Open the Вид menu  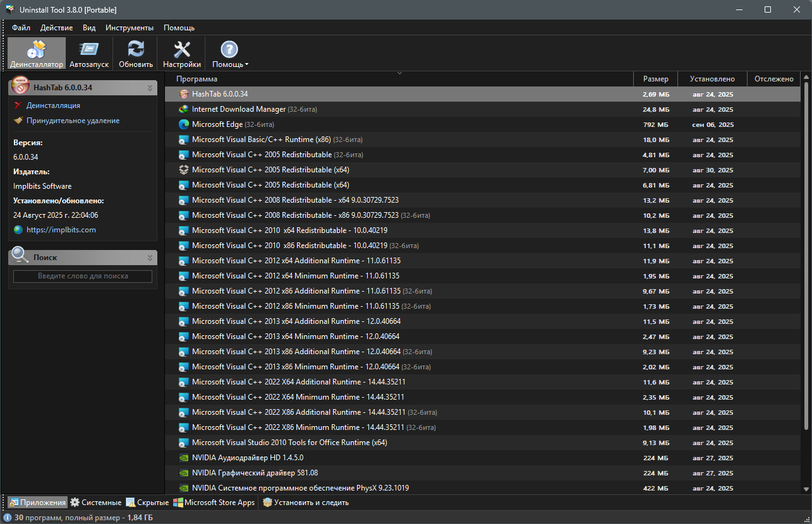point(89,28)
